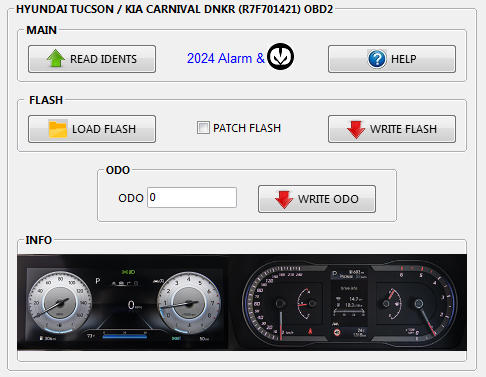
Task: Click the PATCH FLASH label text
Action: click(247, 128)
